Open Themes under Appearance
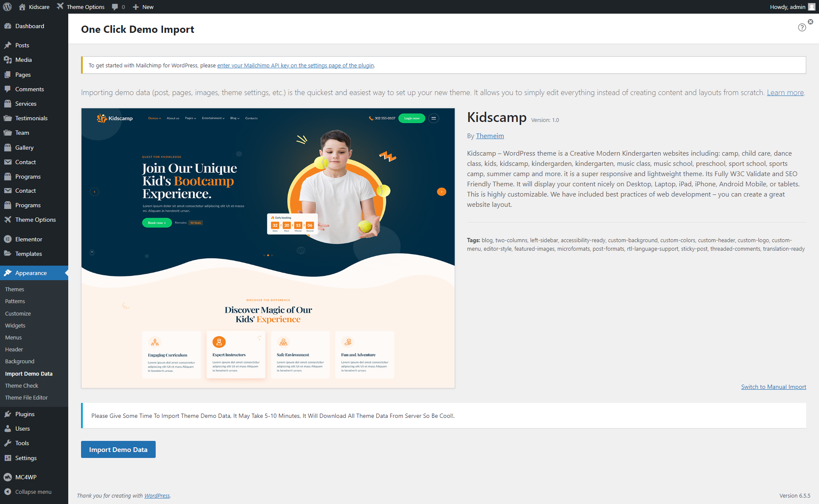Viewport: 819px width, 504px height. [15, 289]
